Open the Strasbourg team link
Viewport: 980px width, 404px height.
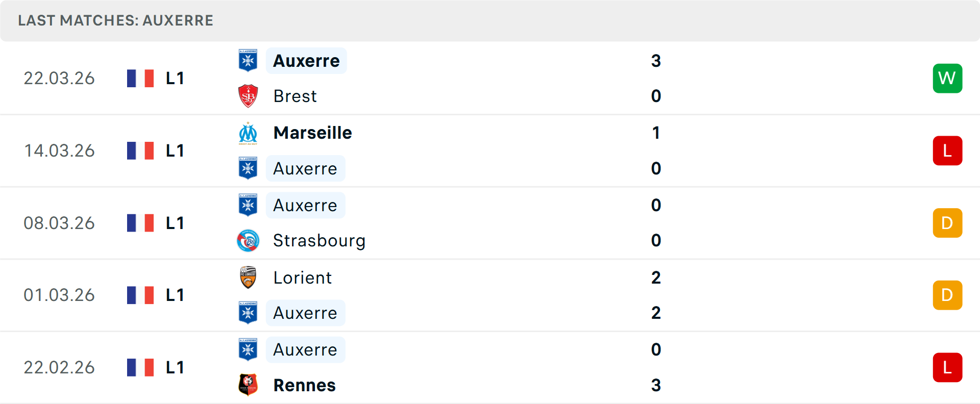[319, 241]
